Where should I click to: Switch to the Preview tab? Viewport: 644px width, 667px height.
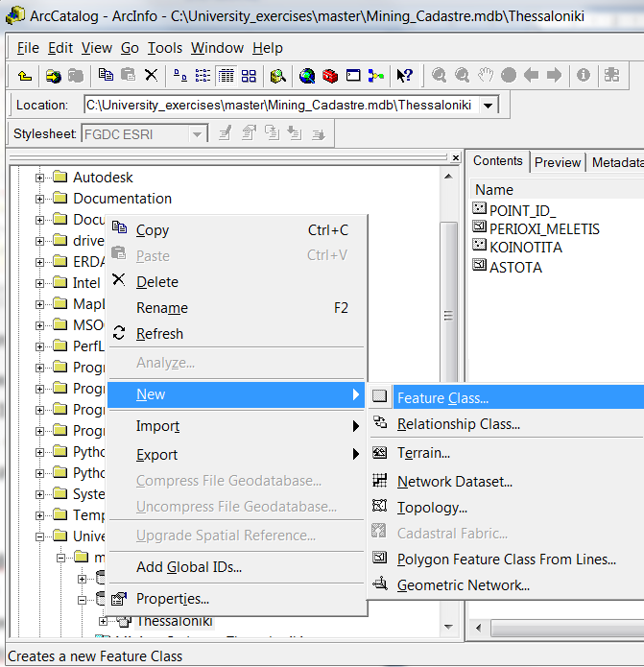tap(558, 162)
